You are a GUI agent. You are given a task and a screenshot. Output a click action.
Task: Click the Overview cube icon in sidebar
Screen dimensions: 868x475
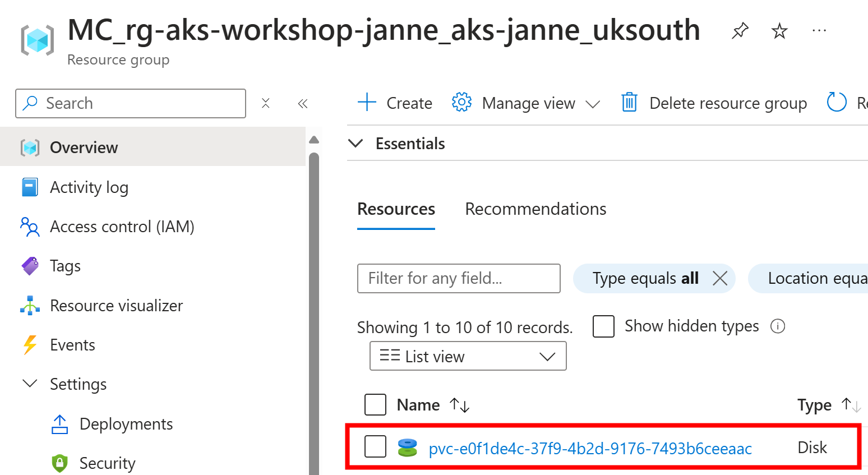[30, 147]
